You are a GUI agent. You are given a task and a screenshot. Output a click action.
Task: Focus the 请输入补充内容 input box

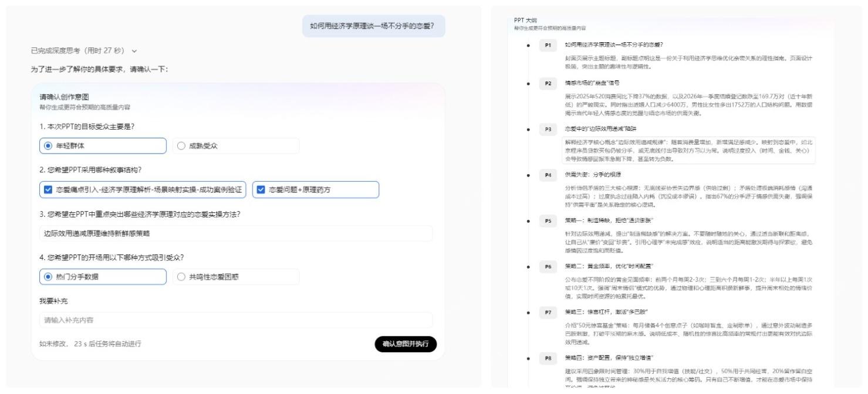click(x=236, y=320)
